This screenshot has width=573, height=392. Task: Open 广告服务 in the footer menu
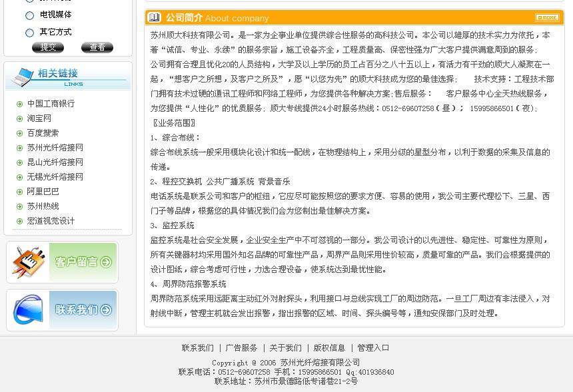pos(242,348)
